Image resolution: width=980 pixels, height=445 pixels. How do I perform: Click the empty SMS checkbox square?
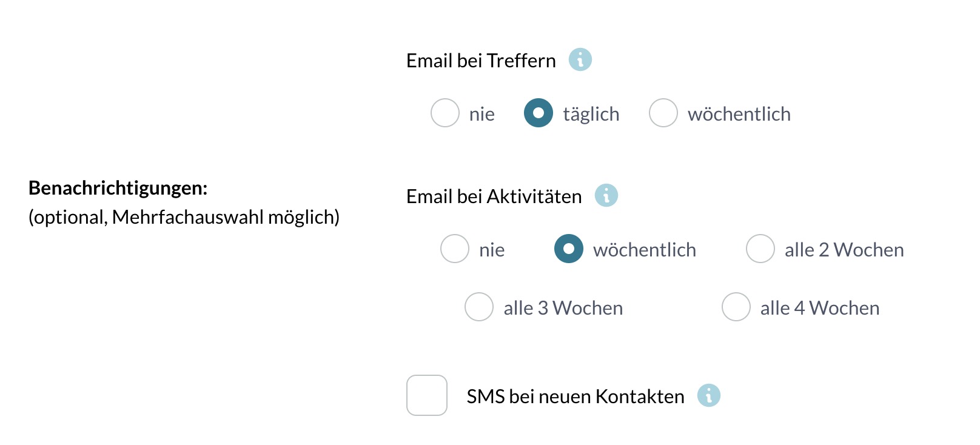[x=426, y=395]
